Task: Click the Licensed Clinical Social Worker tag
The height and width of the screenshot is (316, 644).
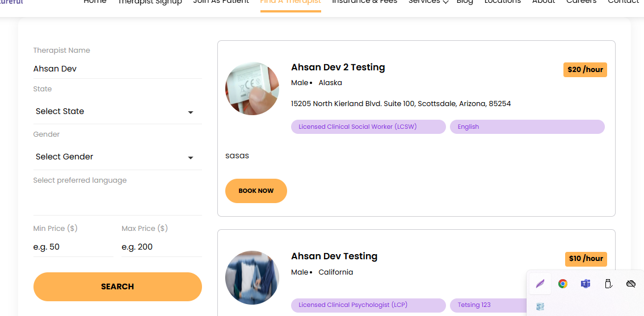Action: click(x=368, y=127)
